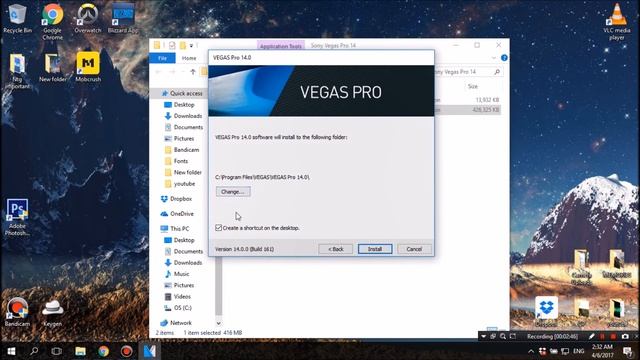
Task: Select the Bandicam desktop icon
Action: pyautogui.click(x=17, y=312)
